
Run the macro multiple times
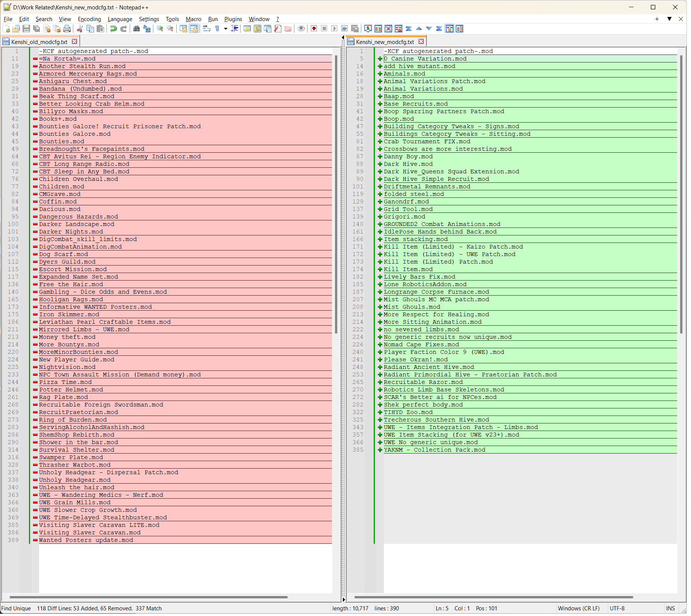pyautogui.click(x=344, y=29)
